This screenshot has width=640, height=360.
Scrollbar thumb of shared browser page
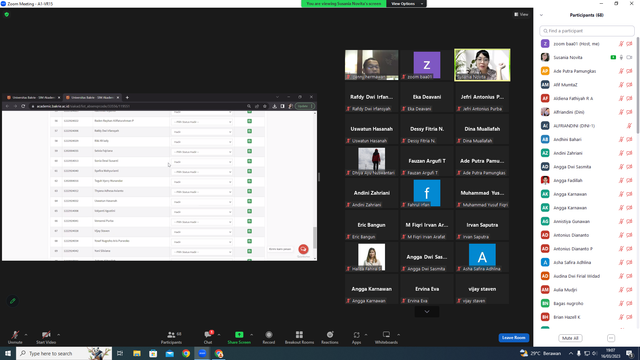[x=314, y=237]
